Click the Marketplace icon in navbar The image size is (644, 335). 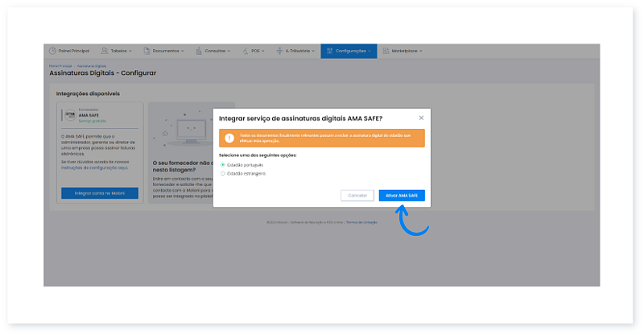[386, 51]
